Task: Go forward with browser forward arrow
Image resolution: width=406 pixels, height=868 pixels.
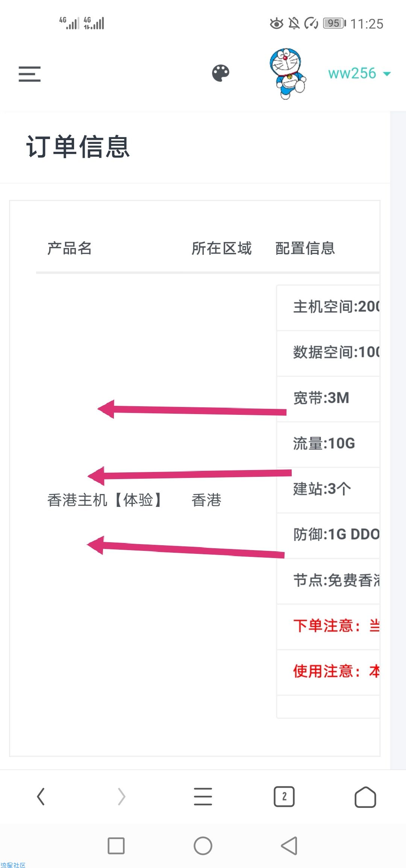Action: [121, 797]
